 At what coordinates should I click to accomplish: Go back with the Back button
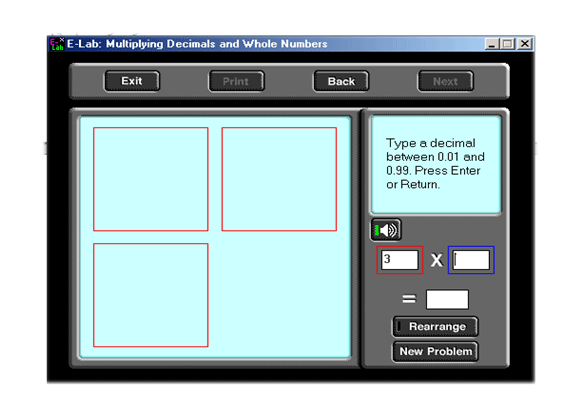(341, 81)
